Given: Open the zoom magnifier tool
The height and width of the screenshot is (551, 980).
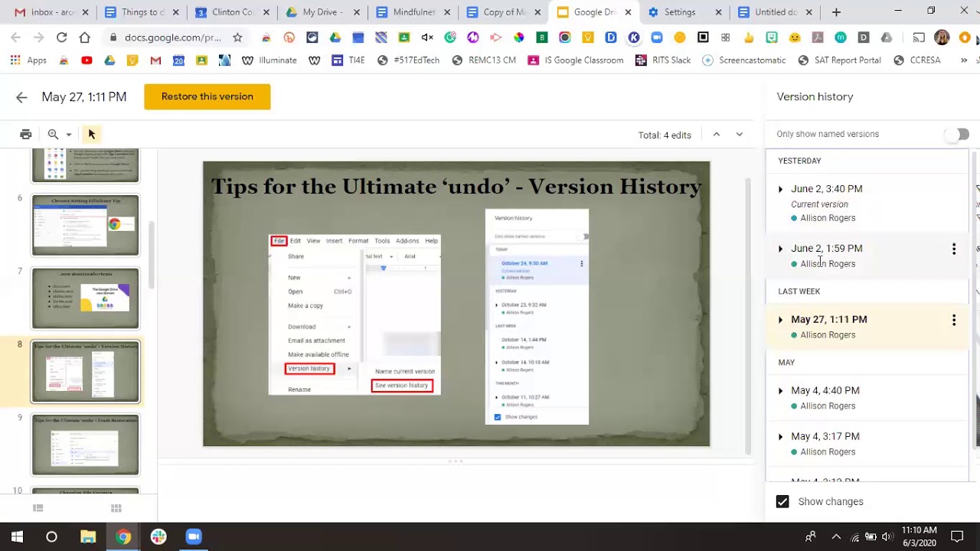Looking at the screenshot, I should pos(53,135).
